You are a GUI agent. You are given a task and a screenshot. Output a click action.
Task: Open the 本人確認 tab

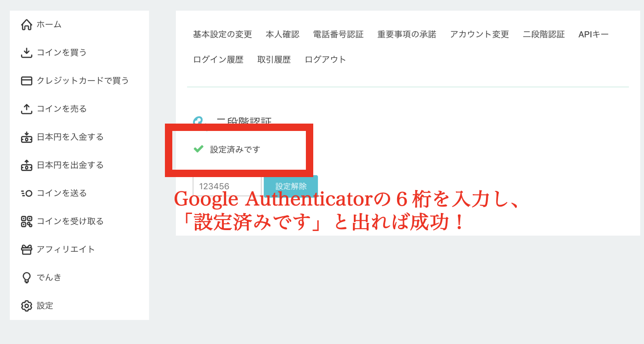(x=282, y=35)
